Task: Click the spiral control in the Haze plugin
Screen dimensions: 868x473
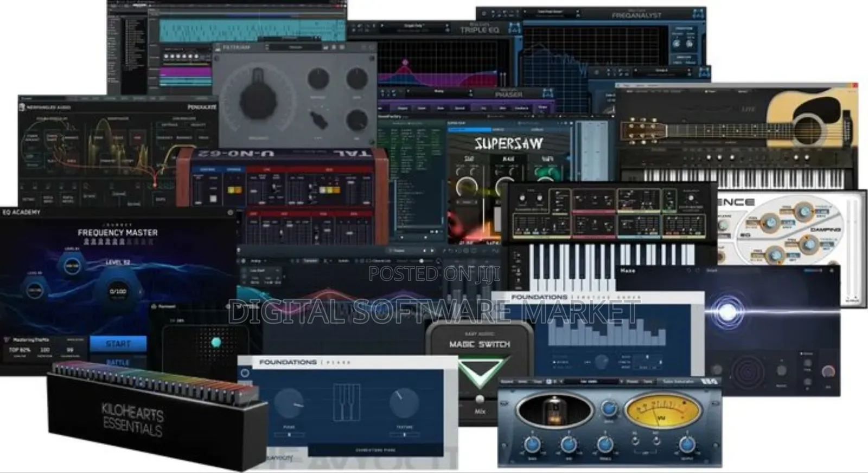Action: (x=748, y=373)
